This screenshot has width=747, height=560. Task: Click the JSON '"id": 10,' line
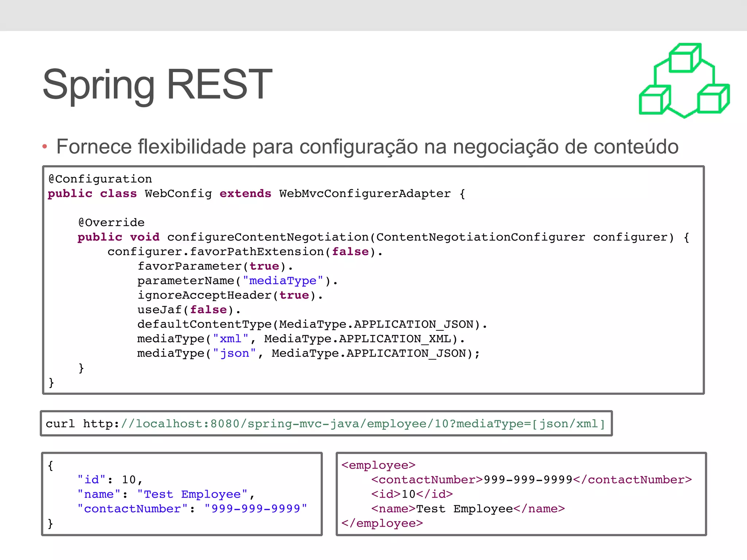pos(110,480)
